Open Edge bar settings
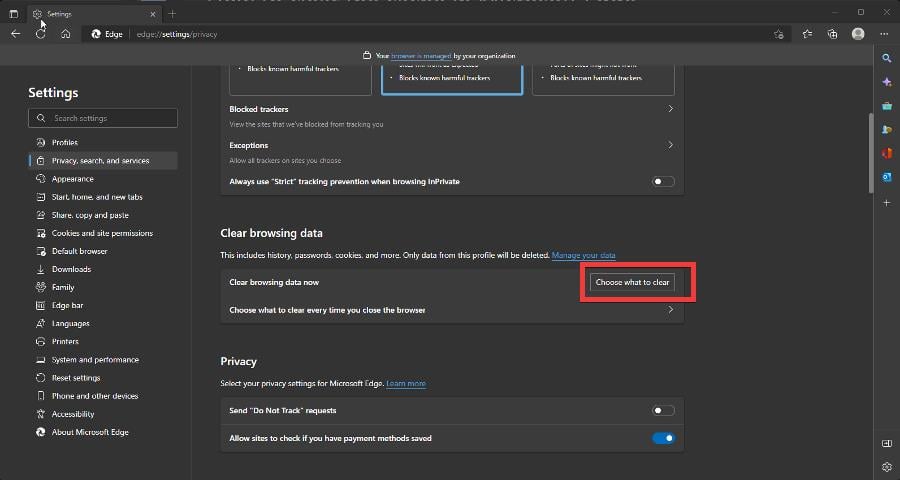The height and width of the screenshot is (480, 900). tap(103, 305)
